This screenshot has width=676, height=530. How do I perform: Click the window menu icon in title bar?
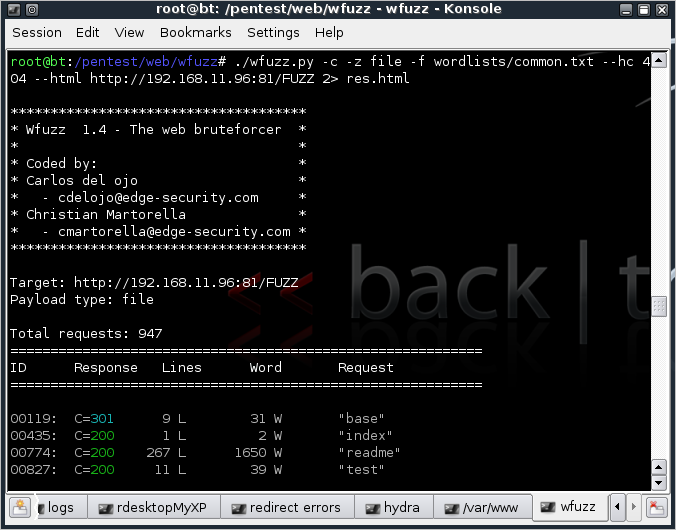(14, 9)
